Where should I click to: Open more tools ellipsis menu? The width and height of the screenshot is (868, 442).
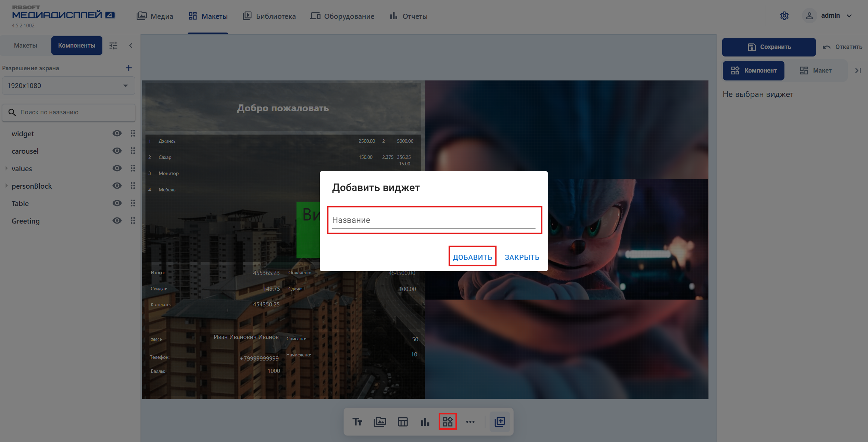point(470,421)
